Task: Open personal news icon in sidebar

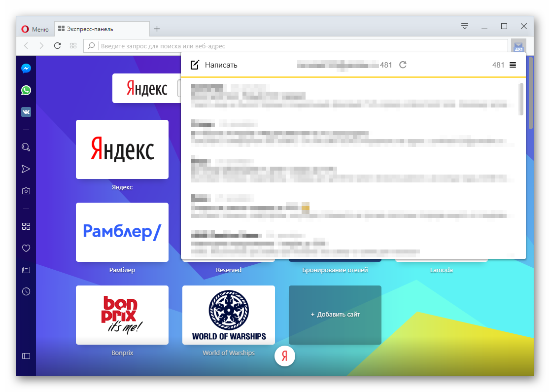Action: tap(26, 270)
